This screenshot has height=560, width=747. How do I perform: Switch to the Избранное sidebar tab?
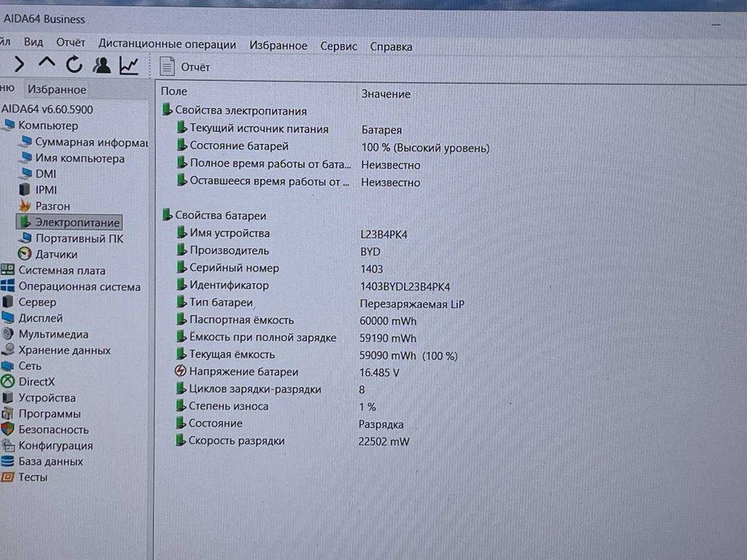57,90
